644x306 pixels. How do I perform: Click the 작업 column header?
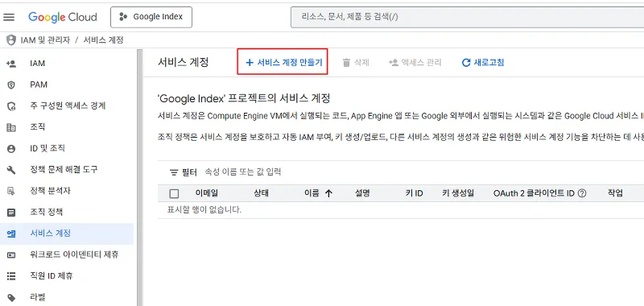coord(615,193)
